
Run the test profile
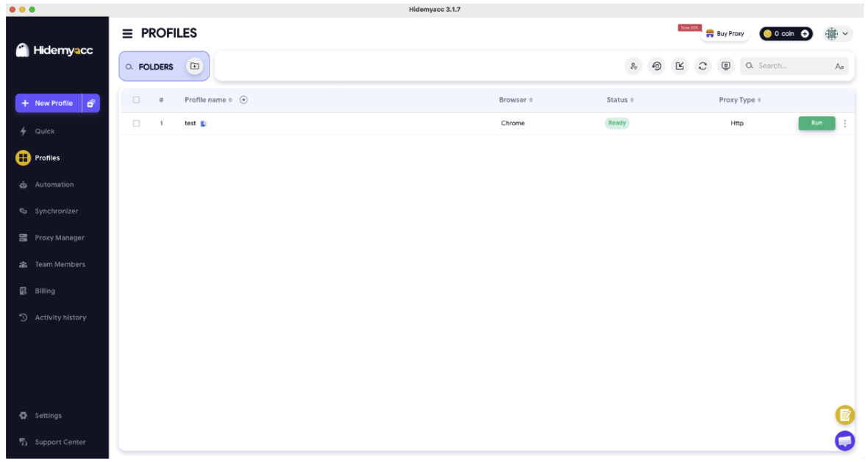817,123
